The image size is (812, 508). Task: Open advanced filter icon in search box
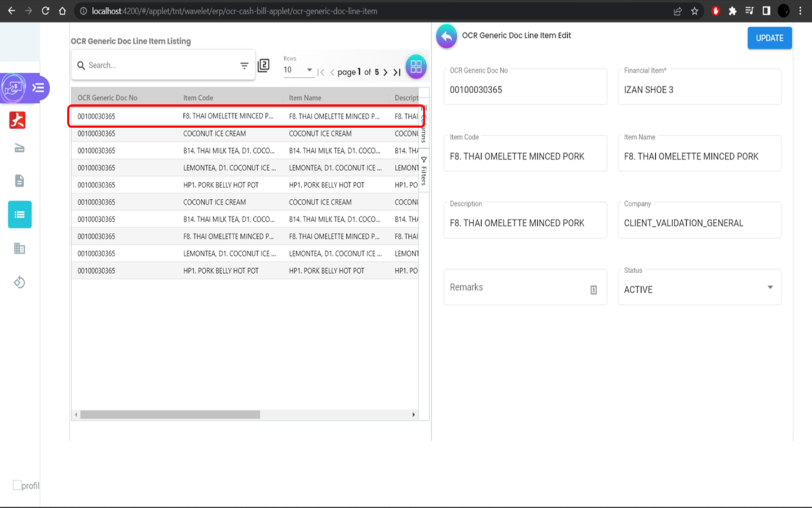click(x=244, y=65)
